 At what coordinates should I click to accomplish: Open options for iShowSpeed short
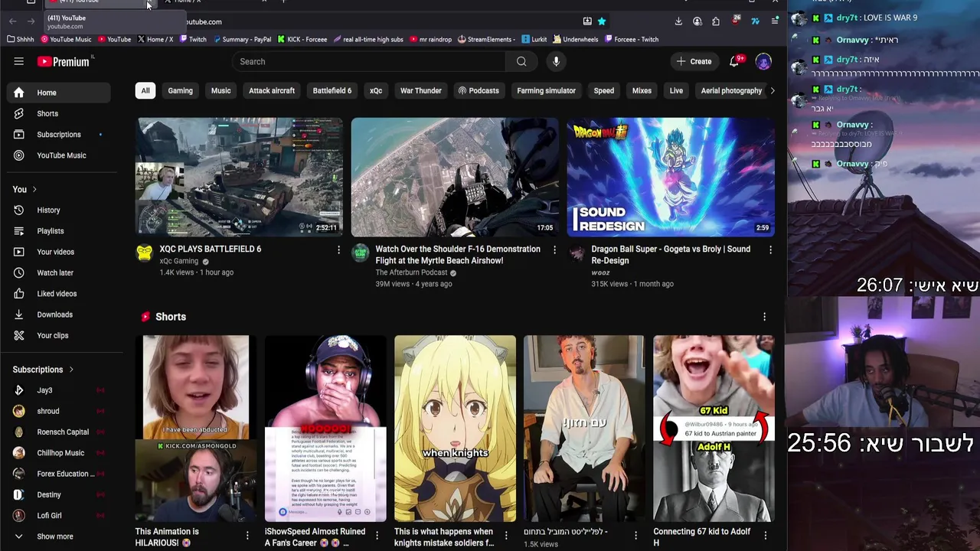pyautogui.click(x=376, y=536)
